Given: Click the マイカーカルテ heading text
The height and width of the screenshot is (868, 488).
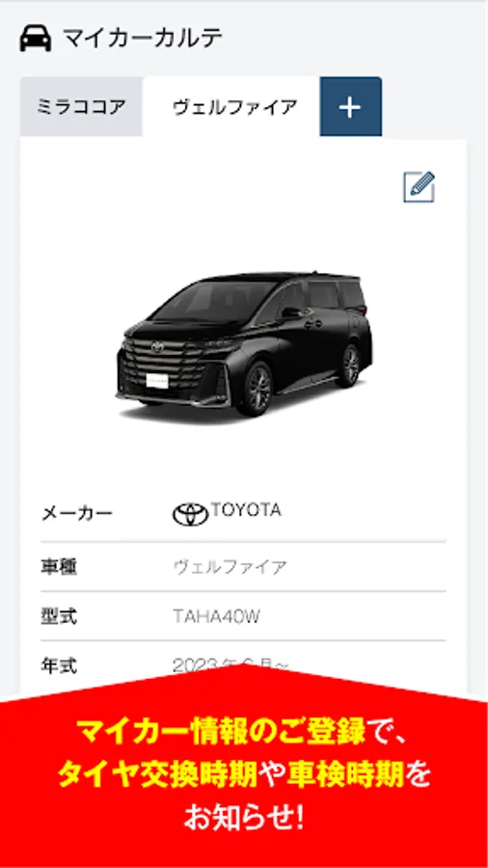Looking at the screenshot, I should [143, 40].
